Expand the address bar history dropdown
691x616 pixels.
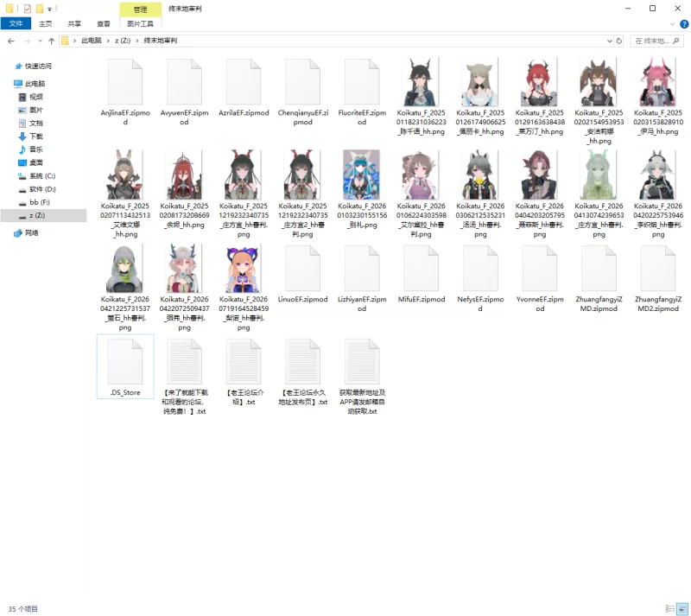click(x=610, y=41)
